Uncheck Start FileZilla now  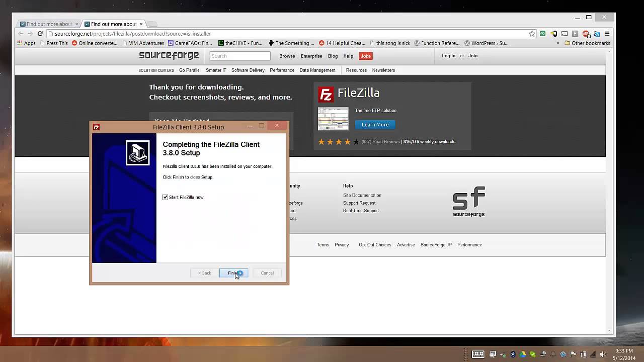165,197
